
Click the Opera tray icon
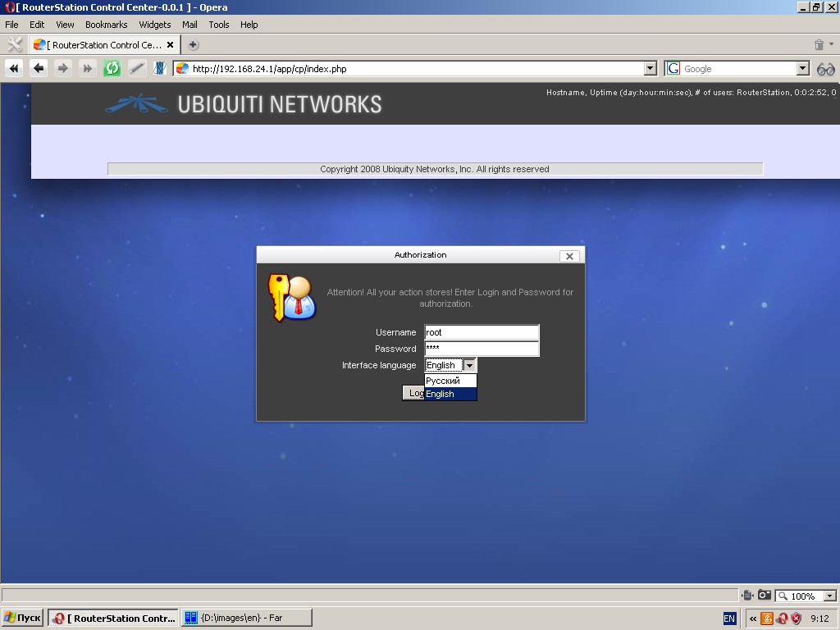pos(782,619)
